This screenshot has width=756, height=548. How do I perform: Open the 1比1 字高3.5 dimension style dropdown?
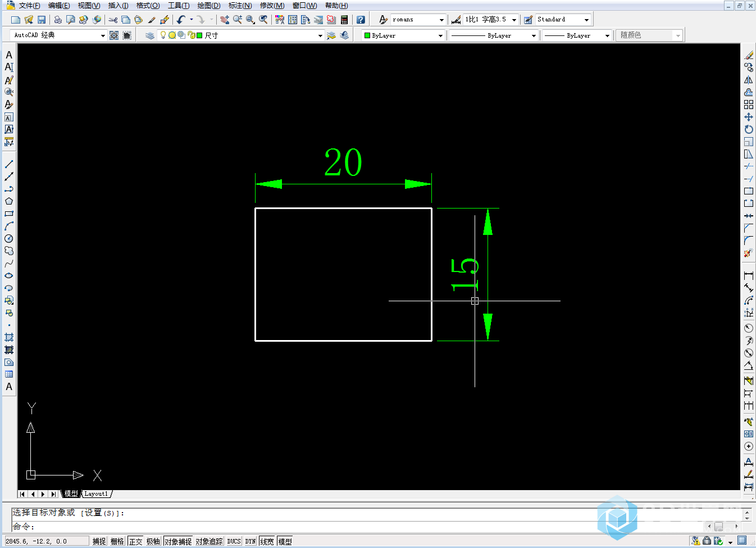[x=514, y=20]
